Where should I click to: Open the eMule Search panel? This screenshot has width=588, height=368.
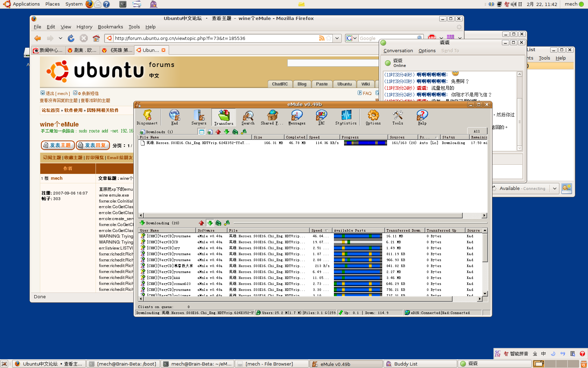[x=248, y=117]
